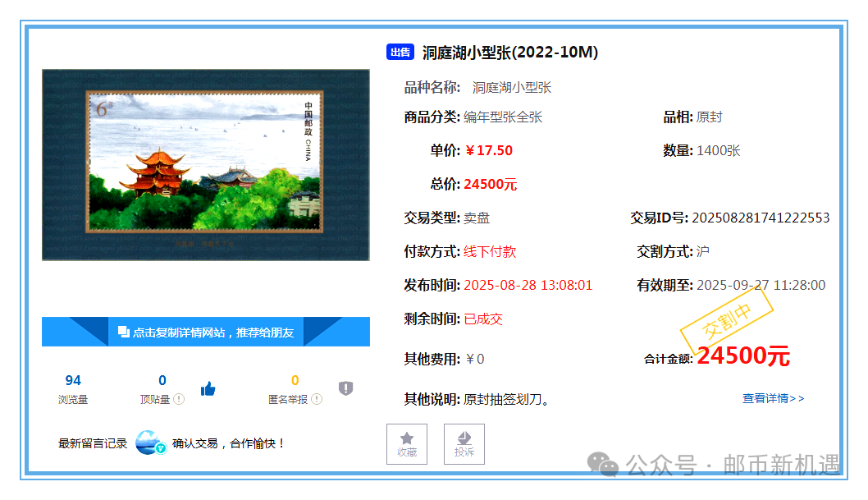Image resolution: width=868 pixels, height=500 pixels.
Task: Click comment text 确认交易，合作愉快！
Action: pos(229,443)
